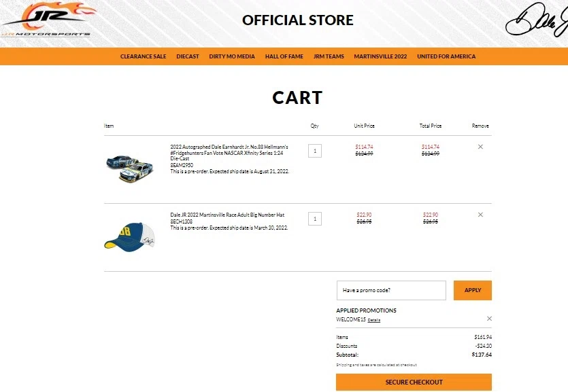Select the die-cast unit price $114.74
The height and width of the screenshot is (392, 568).
(364, 147)
